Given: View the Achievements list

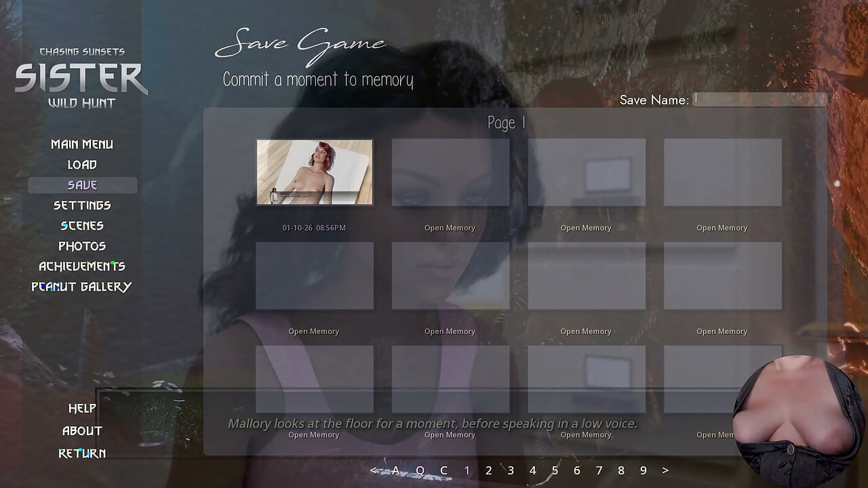Looking at the screenshot, I should click(x=82, y=266).
